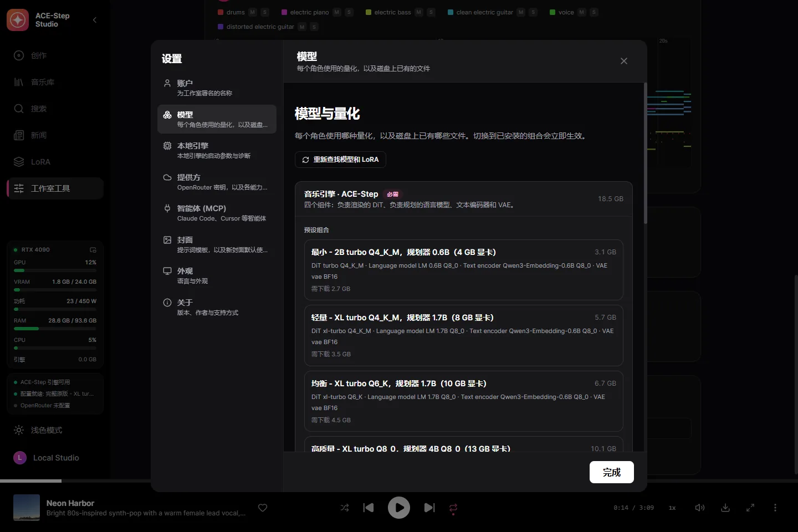Click the settings dialog vertical scrollbar
The width and height of the screenshot is (798, 532).
pos(645,154)
